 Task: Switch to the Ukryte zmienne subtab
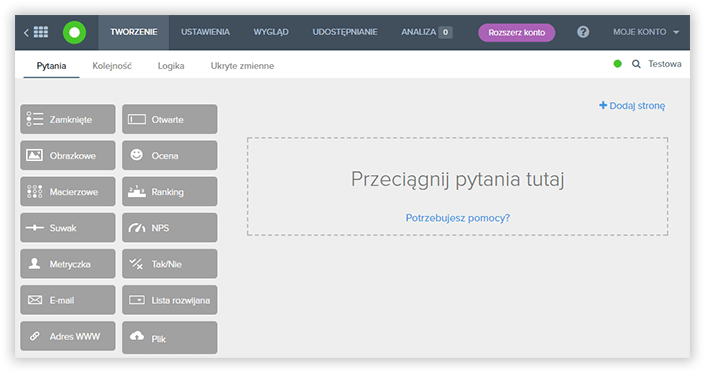[x=242, y=66]
